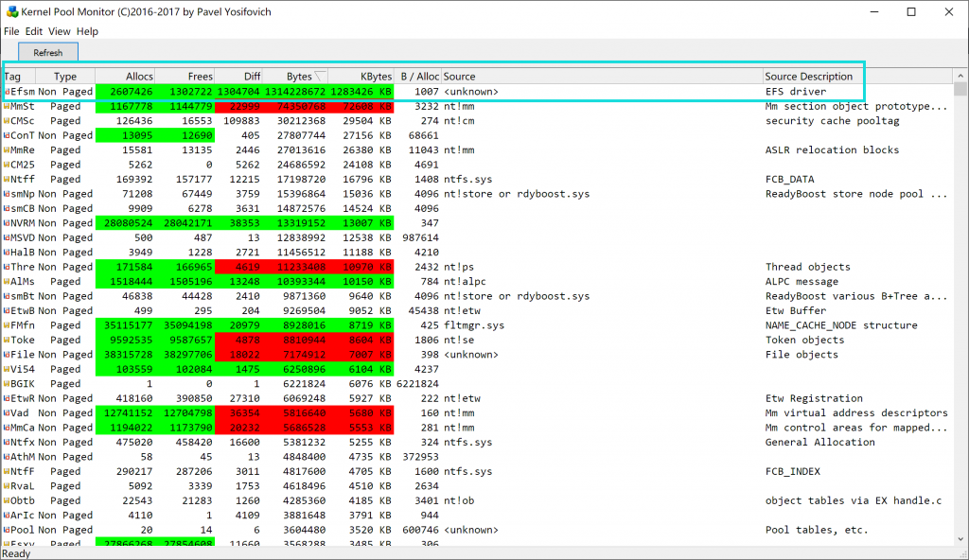Open the Help menu
Image resolution: width=969 pixels, height=560 pixels.
87,31
